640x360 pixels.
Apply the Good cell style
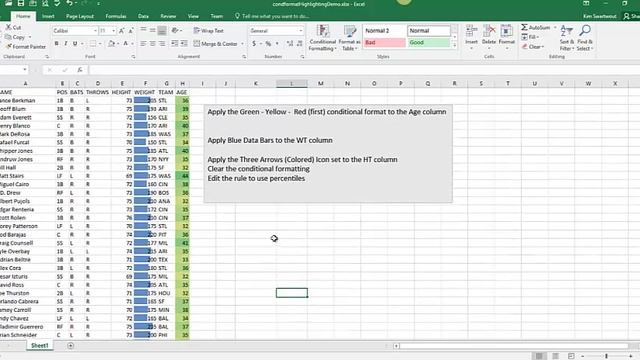click(429, 42)
